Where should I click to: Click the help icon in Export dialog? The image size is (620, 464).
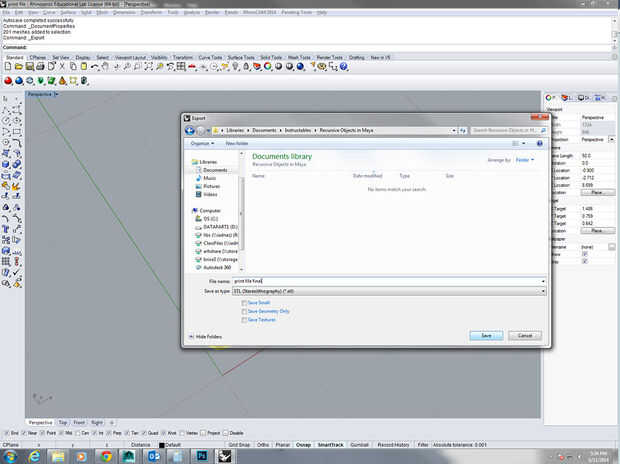point(540,143)
